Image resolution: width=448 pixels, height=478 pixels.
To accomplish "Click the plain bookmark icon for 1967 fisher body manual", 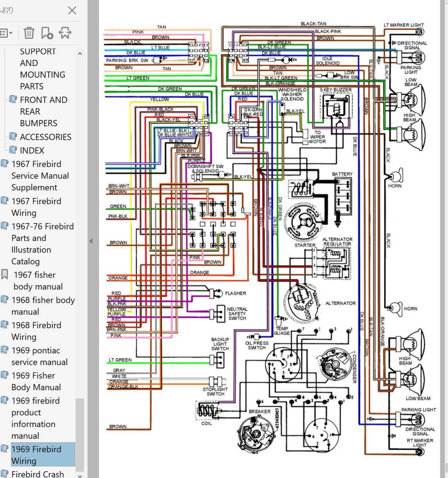I will (x=4, y=274).
